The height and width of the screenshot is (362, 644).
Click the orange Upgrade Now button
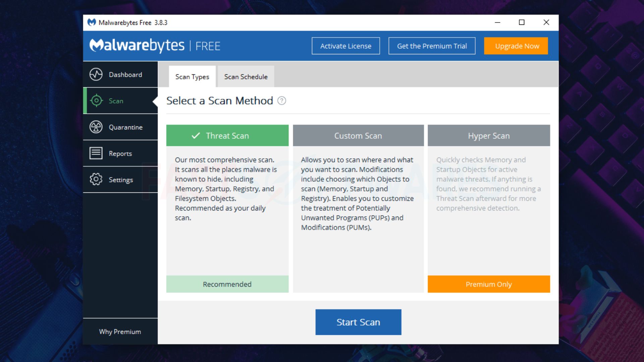tap(516, 46)
